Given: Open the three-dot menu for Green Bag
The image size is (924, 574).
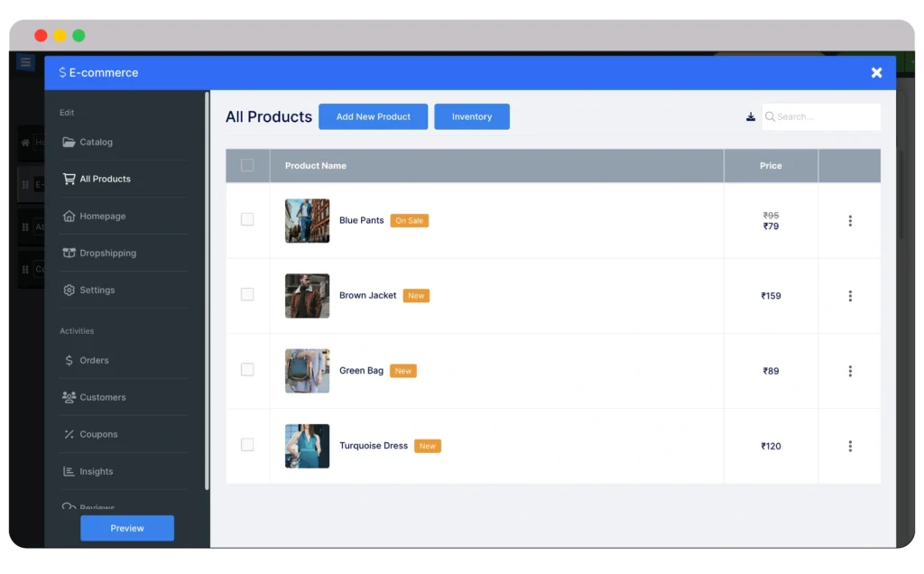Looking at the screenshot, I should point(849,370).
